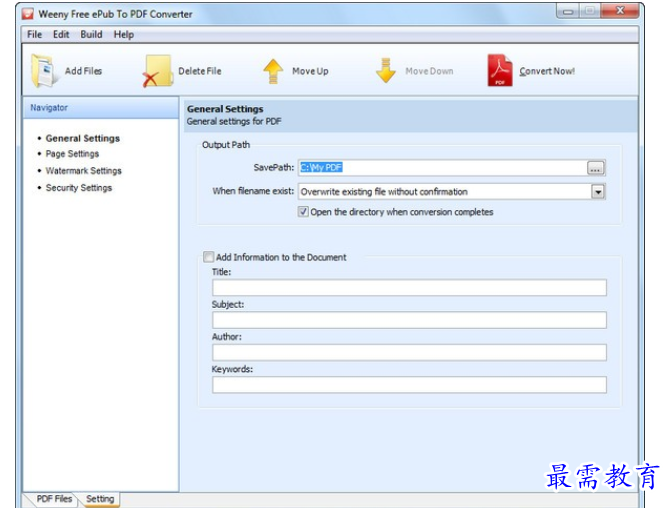
Task: Open the Edit menu
Action: (x=61, y=35)
